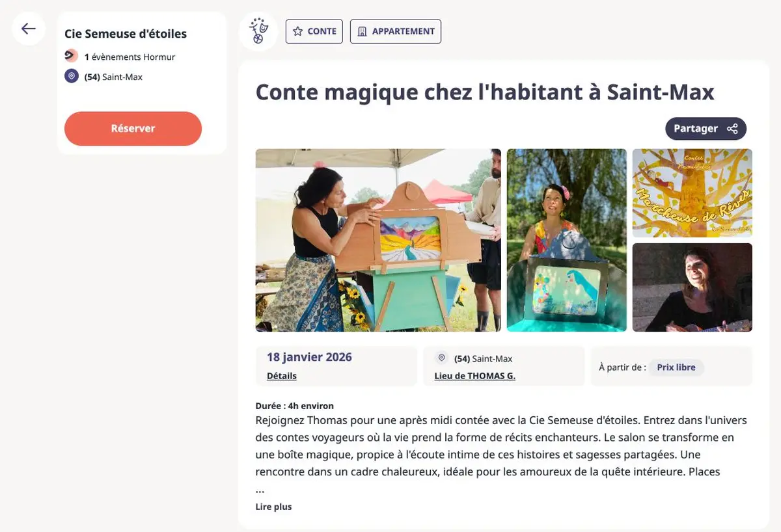Click the back arrow to return
The width and height of the screenshot is (781, 532).
point(27,29)
